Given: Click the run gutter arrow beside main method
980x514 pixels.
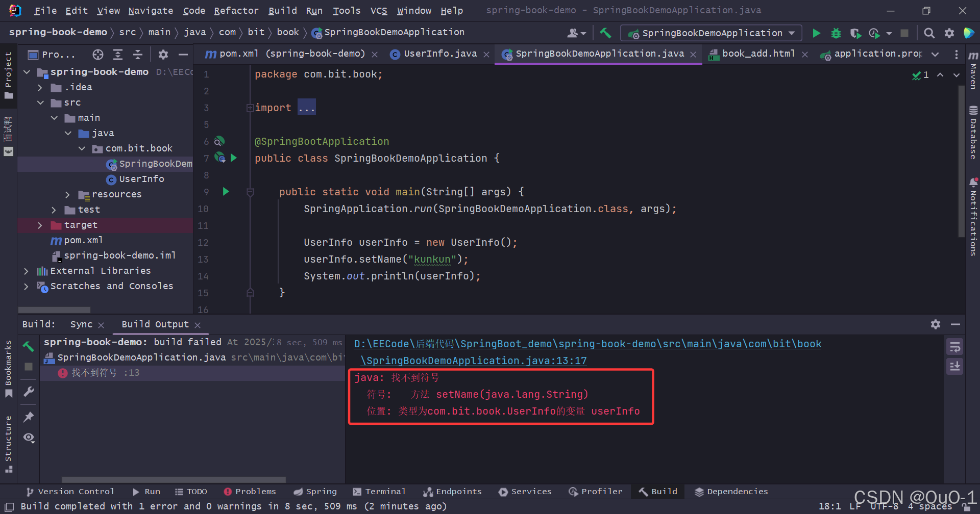Looking at the screenshot, I should [x=226, y=192].
